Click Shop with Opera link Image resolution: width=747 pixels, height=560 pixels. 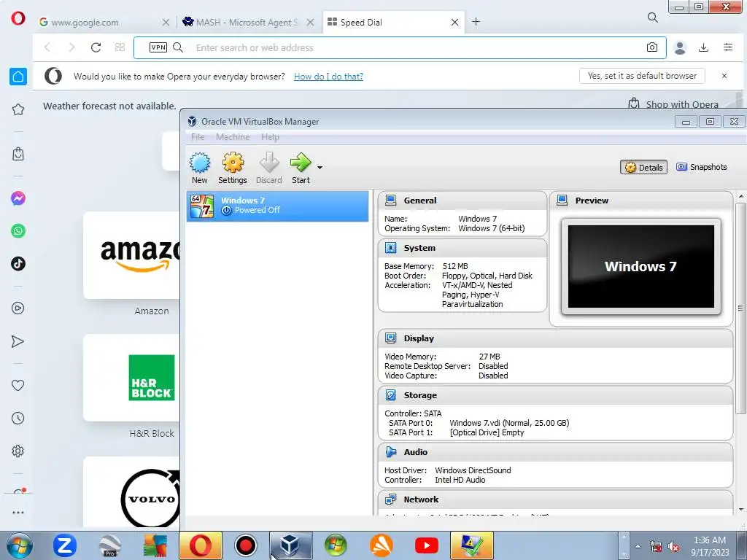click(673, 104)
